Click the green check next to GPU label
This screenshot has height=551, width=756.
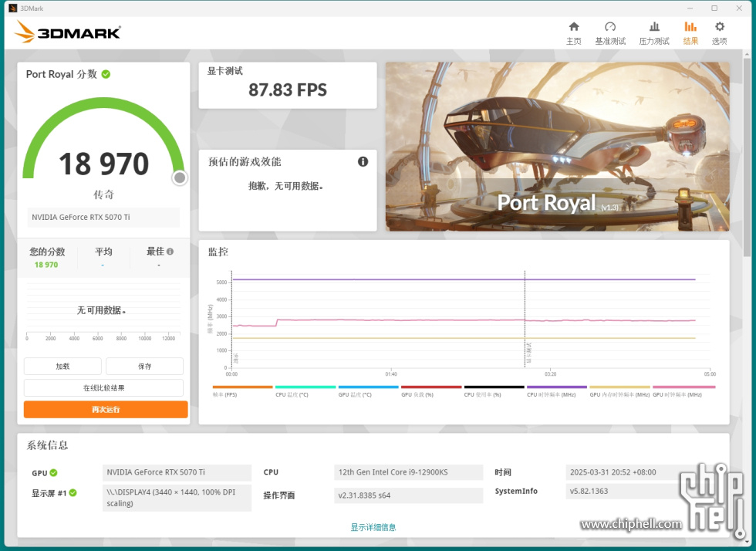[53, 473]
